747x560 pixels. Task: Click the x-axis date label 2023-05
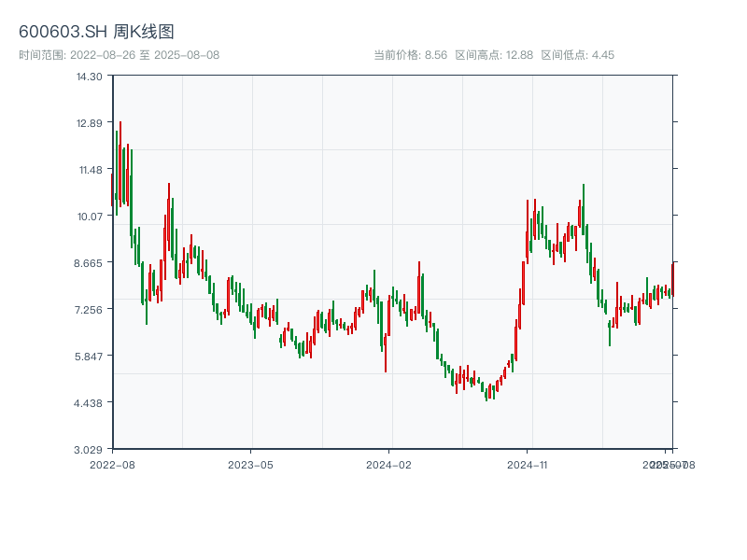(x=250, y=465)
